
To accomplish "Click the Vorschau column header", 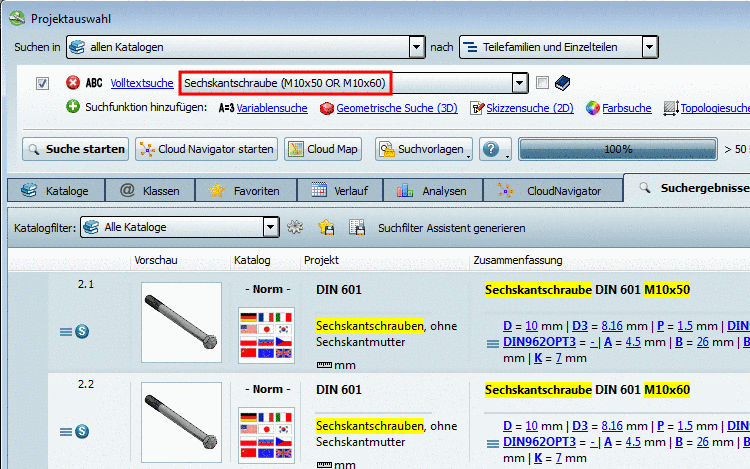I will [156, 260].
